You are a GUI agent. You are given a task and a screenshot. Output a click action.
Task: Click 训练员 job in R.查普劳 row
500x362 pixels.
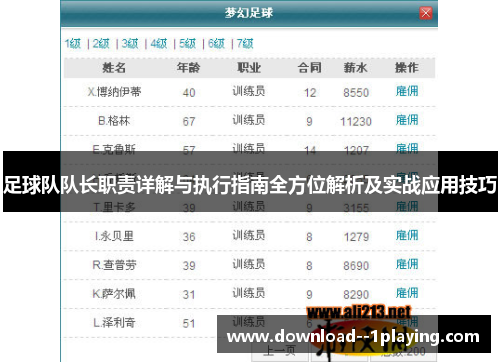[x=249, y=265]
